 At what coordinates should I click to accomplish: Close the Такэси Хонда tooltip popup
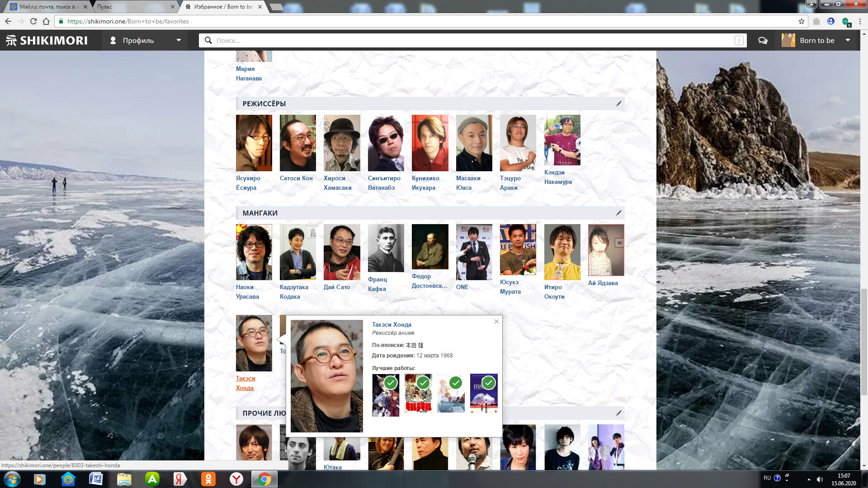click(x=496, y=322)
